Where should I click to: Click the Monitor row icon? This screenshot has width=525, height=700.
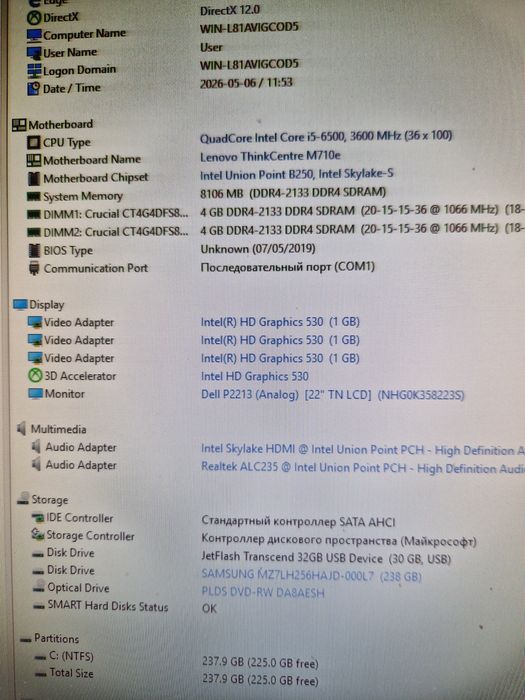click(x=35, y=394)
